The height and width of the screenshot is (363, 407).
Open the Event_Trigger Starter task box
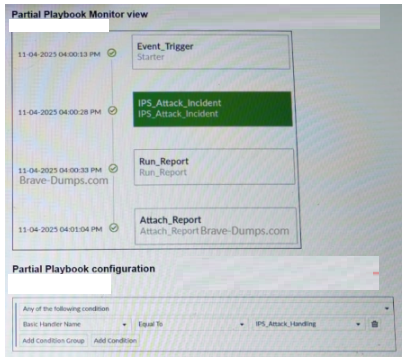pos(211,52)
